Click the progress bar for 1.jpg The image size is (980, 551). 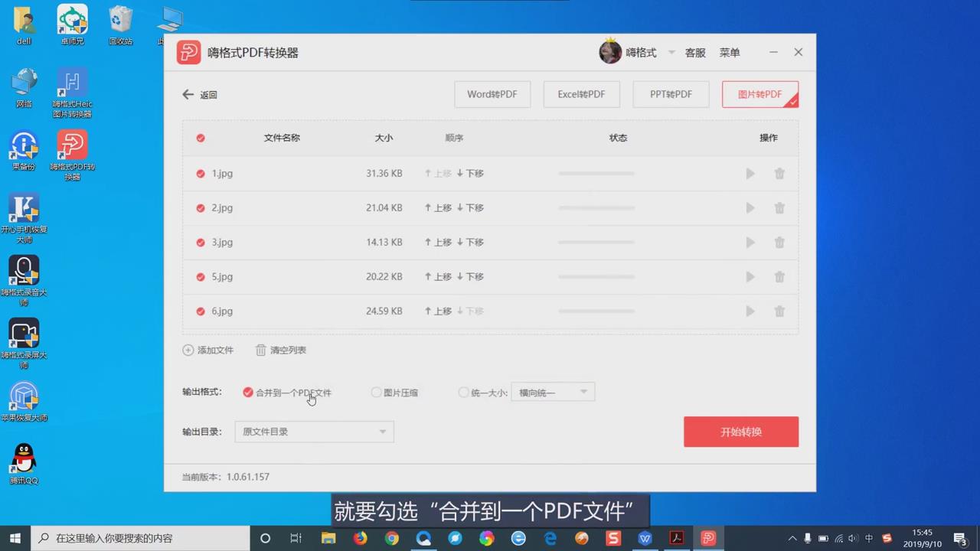click(x=596, y=174)
